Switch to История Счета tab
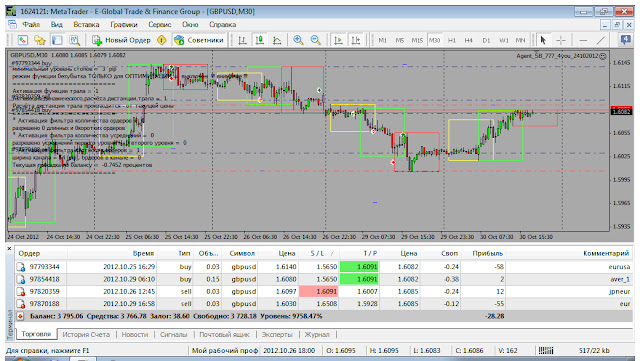640x361 pixels. pos(86,334)
